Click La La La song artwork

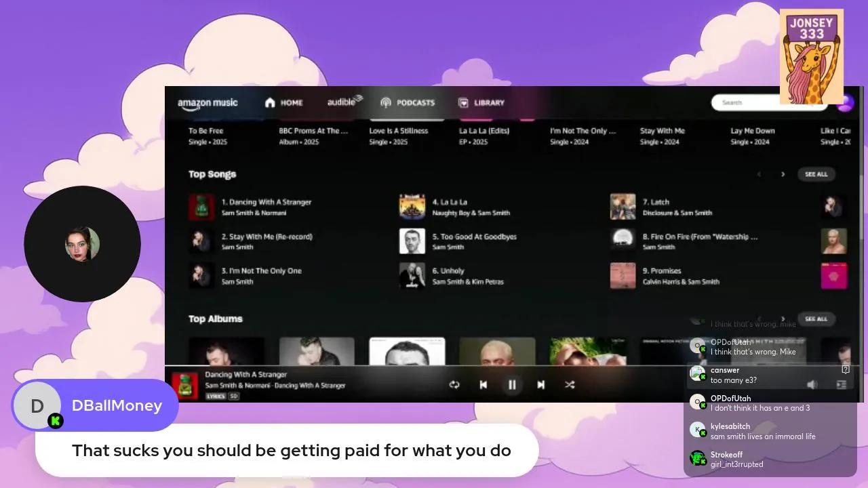412,207
